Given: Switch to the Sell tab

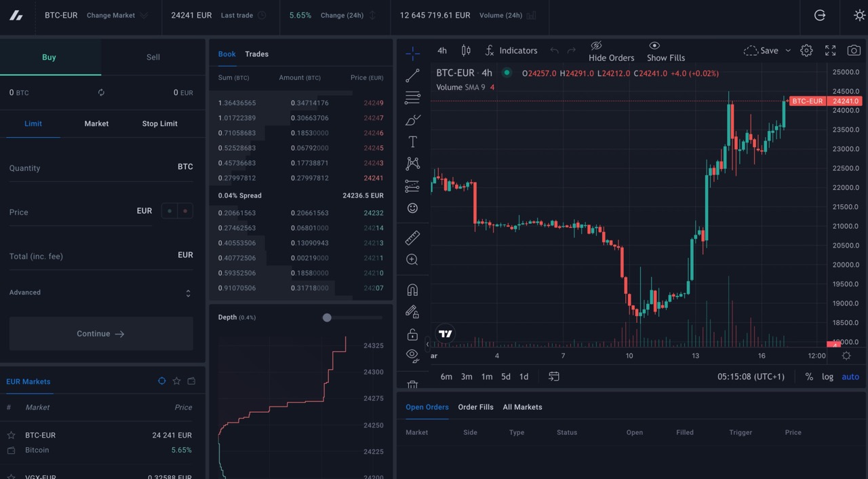Looking at the screenshot, I should pyautogui.click(x=153, y=57).
